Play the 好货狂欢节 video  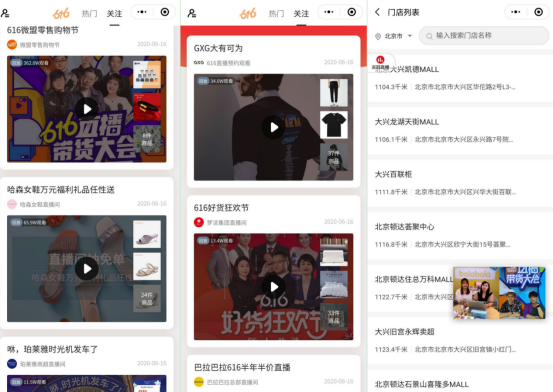[273, 287]
